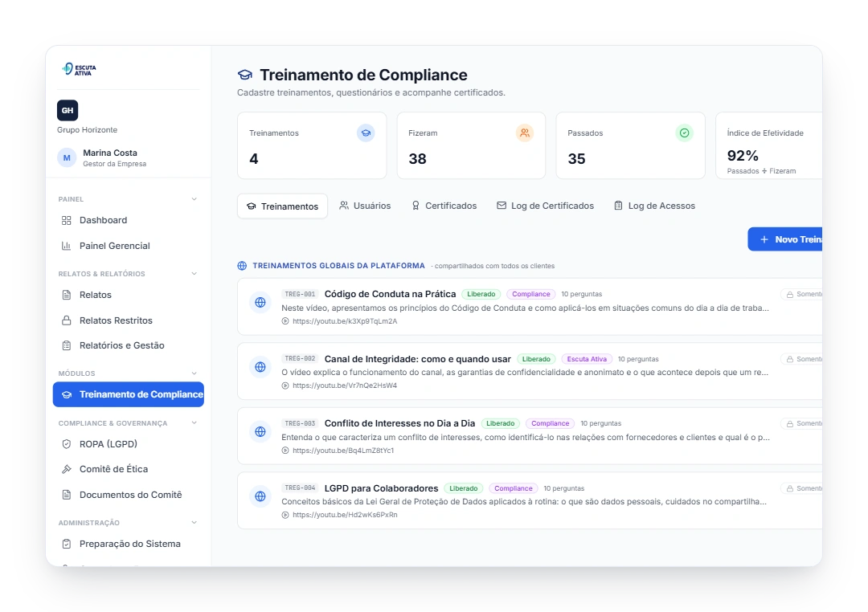Open link https://youtu.be/Hd2wKs6PxRn
868x612 pixels.
click(345, 515)
